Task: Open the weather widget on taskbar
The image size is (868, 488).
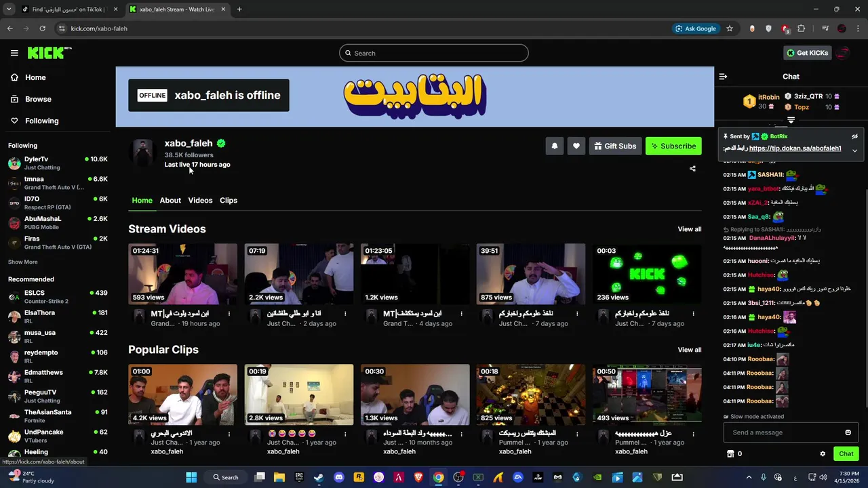Action: [x=31, y=477]
